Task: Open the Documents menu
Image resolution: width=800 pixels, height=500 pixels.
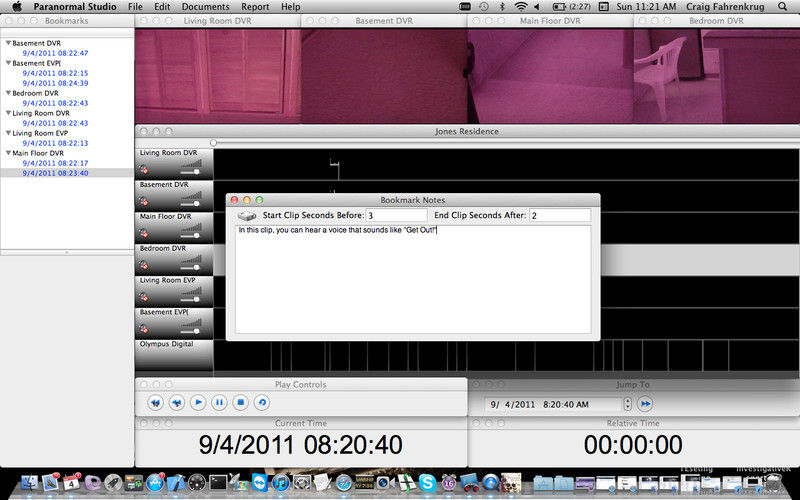Action: point(206,7)
